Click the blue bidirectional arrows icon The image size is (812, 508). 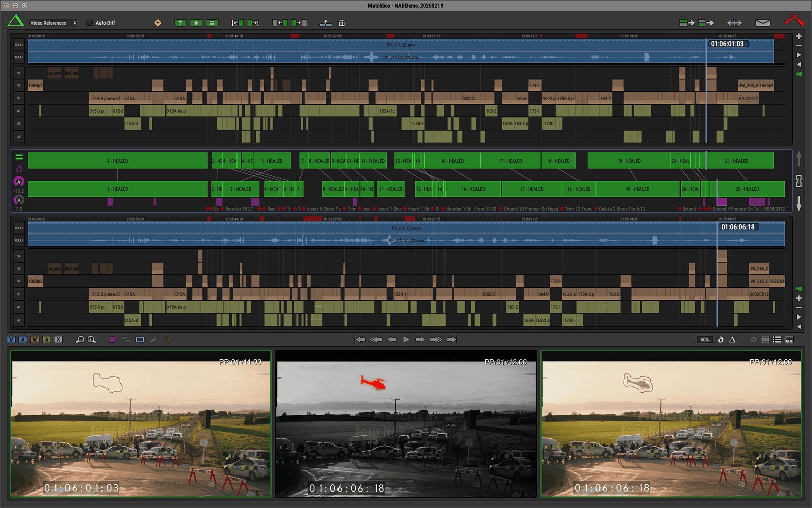734,23
